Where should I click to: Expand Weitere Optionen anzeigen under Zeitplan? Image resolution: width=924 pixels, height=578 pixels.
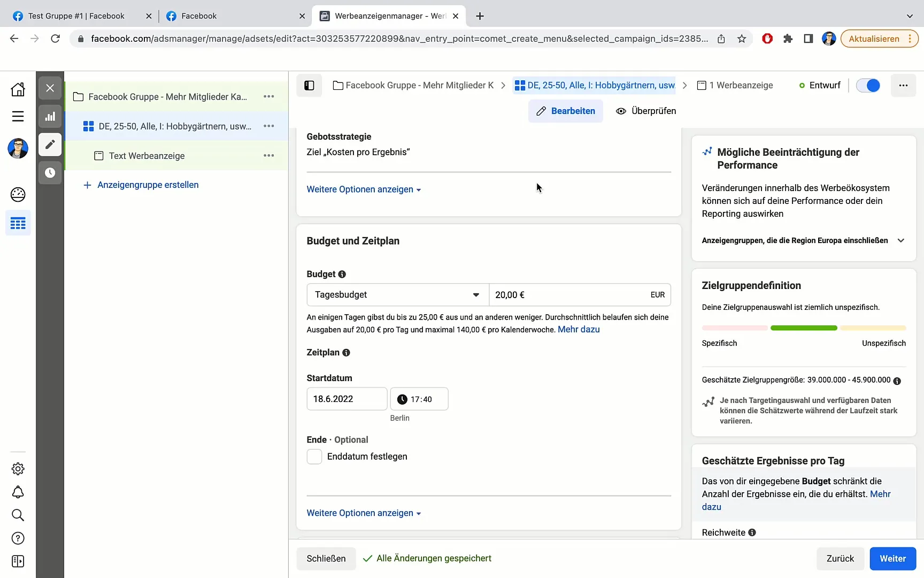[364, 513]
